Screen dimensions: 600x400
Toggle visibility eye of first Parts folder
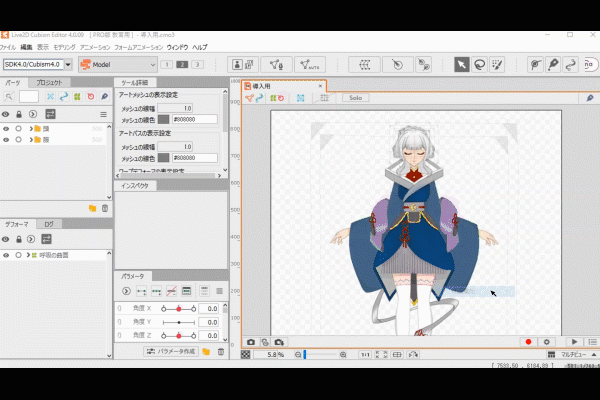[6, 129]
